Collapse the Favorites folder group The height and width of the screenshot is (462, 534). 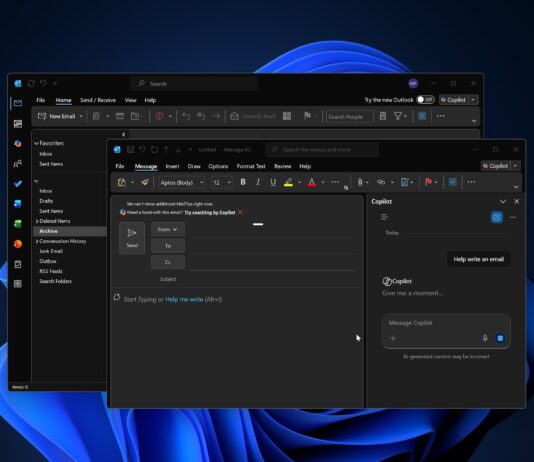point(36,143)
